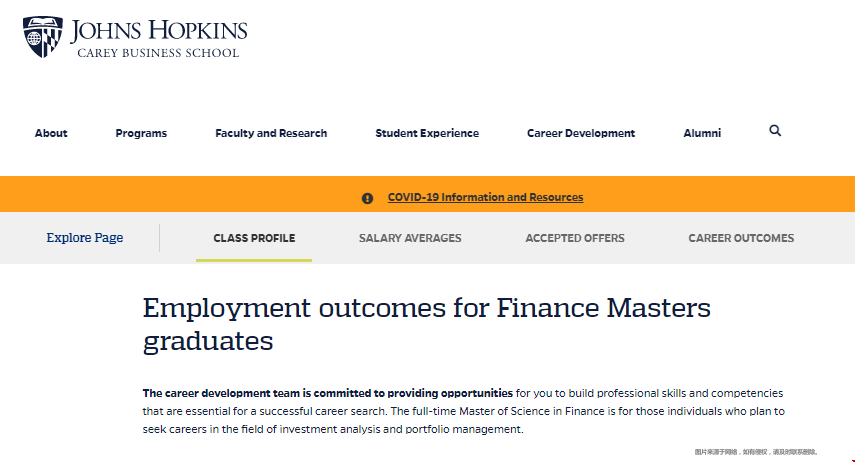
Task: Switch to Career Outcomes tab
Action: [x=741, y=238]
